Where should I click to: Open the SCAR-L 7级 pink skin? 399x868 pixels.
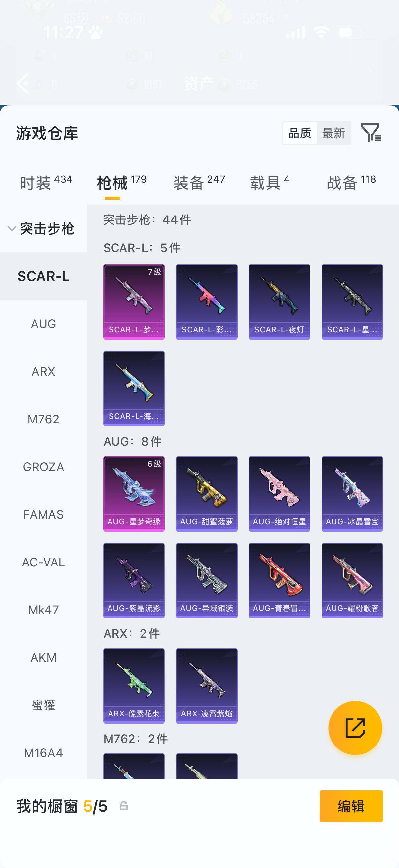[134, 302]
